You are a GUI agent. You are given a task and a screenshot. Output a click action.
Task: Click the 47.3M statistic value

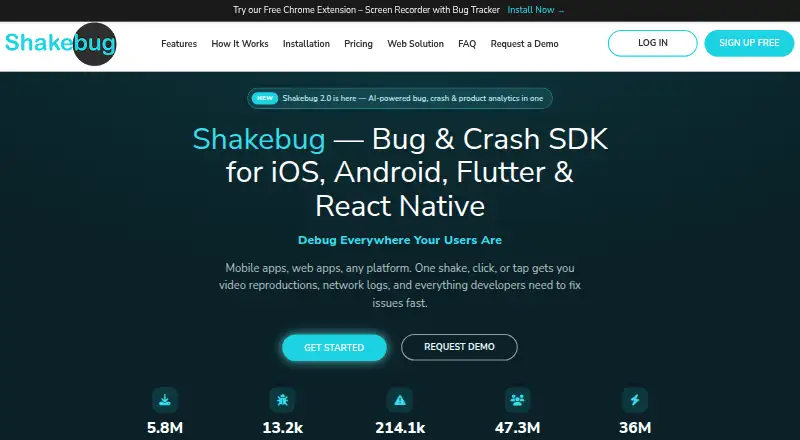tap(517, 428)
